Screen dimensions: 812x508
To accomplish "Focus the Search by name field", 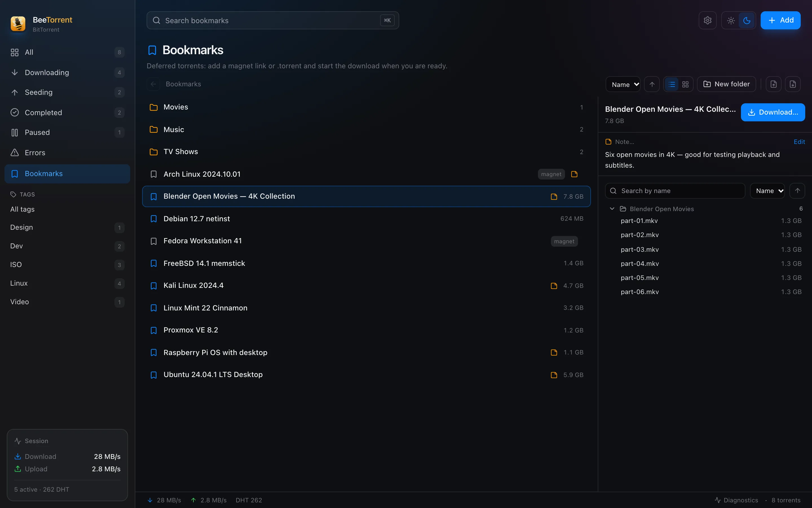I will coord(675,191).
